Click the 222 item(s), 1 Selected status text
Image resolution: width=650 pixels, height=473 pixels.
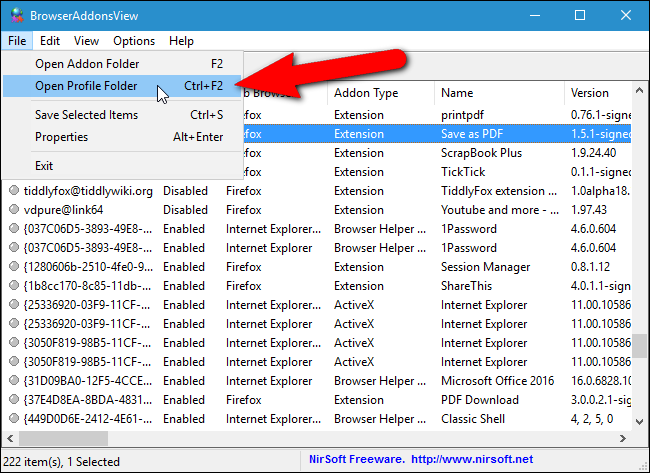tap(61, 462)
